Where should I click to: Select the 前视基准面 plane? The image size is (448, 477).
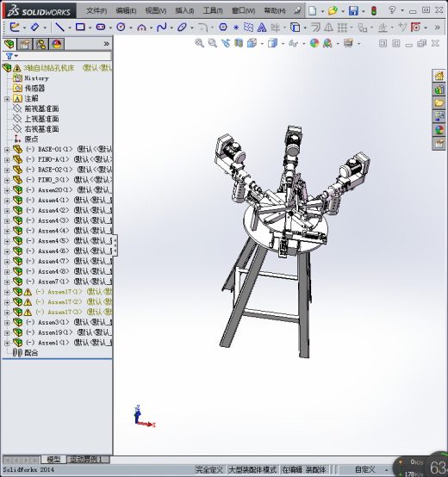tap(41, 108)
